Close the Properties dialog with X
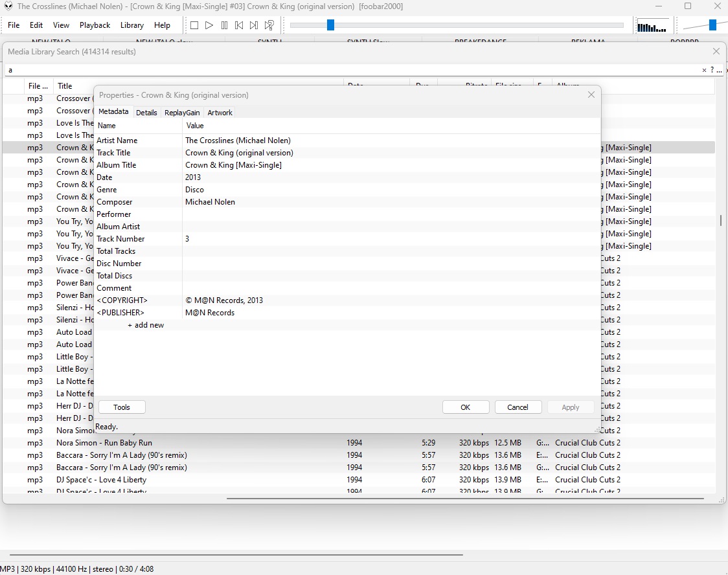Screen dimensions: 728x575 [591, 95]
